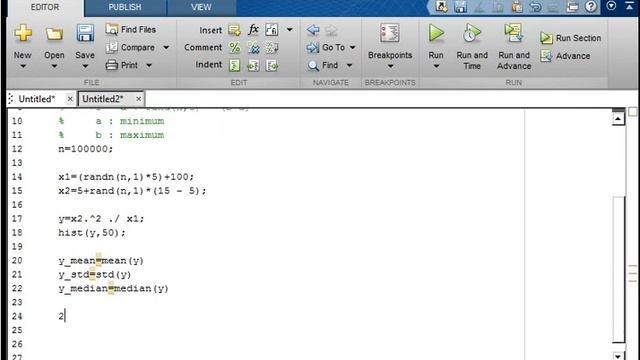Open help with the question mark icon
Screen dimensions: 640x360
(591, 7)
